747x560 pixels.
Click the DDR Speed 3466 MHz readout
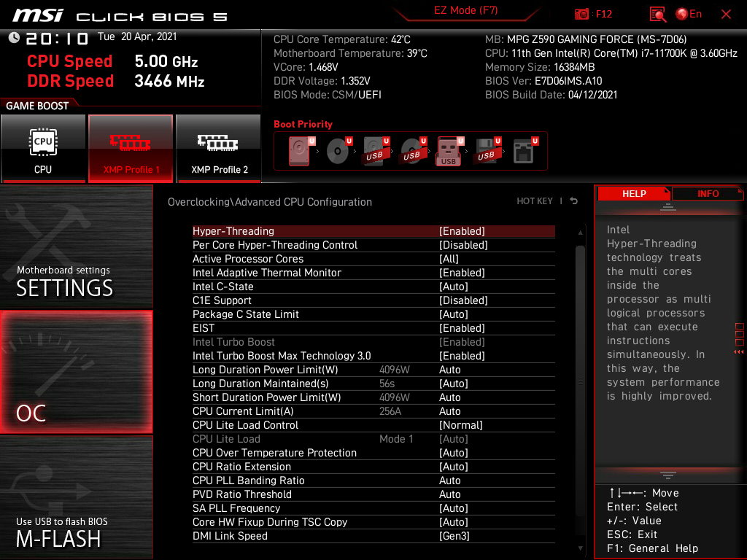click(116, 80)
